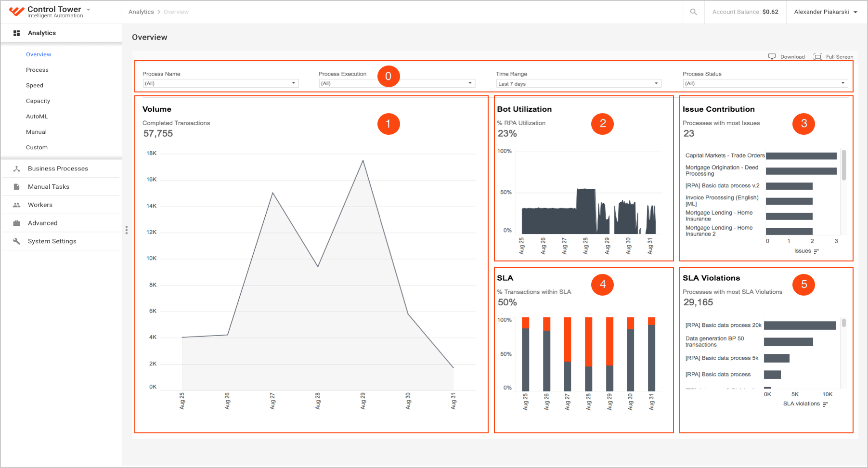The height and width of the screenshot is (468, 868).
Task: Open the Time Range dropdown
Action: [578, 83]
